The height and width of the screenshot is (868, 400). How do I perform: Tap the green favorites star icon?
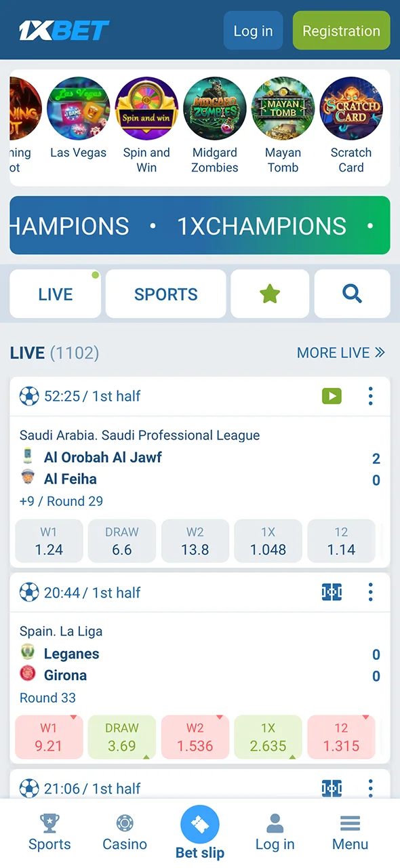click(270, 294)
